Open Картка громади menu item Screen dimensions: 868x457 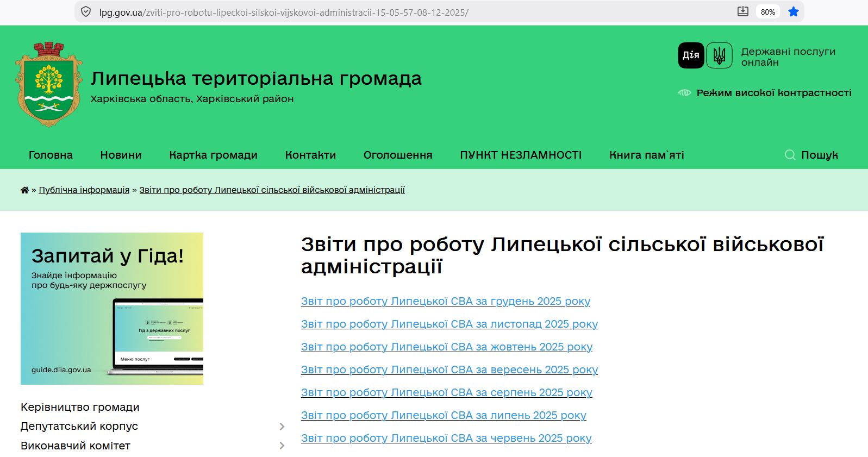213,155
